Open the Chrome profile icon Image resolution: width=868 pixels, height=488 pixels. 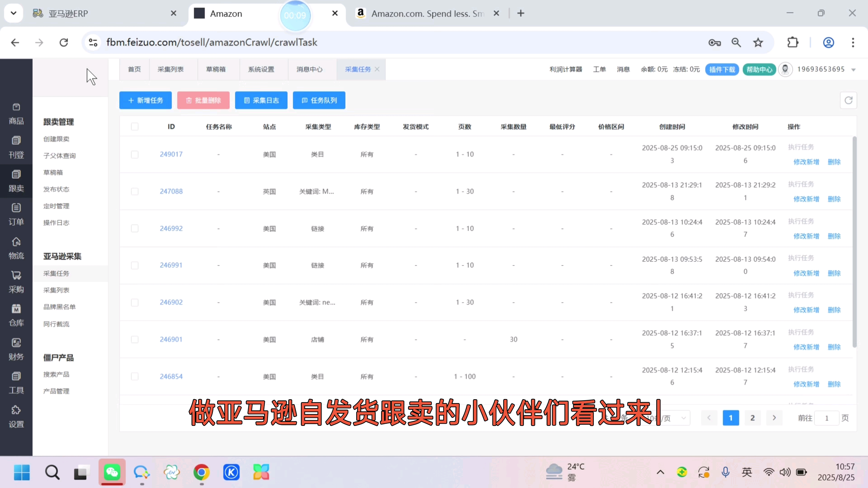829,42
